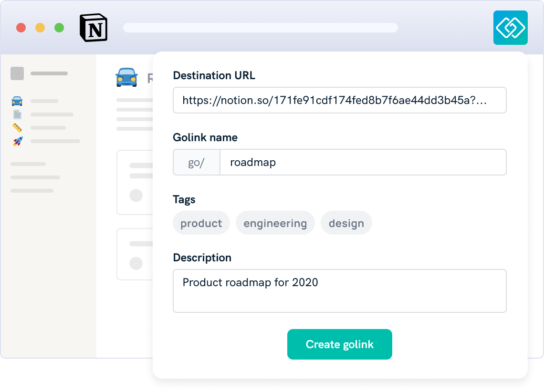Open the golinks browser extension popup
This screenshot has width=544, height=392.
tap(510, 28)
